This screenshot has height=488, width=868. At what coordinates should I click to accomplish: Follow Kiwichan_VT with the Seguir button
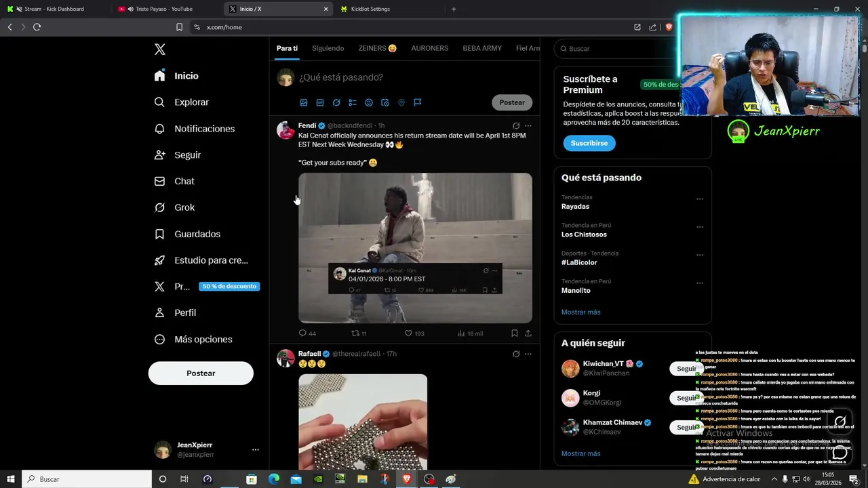(x=686, y=369)
